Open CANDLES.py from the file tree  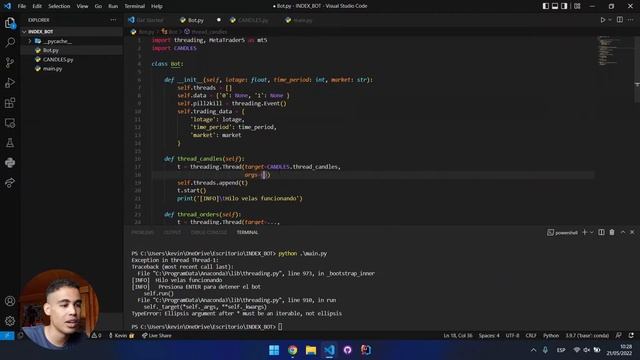pyautogui.click(x=71, y=60)
